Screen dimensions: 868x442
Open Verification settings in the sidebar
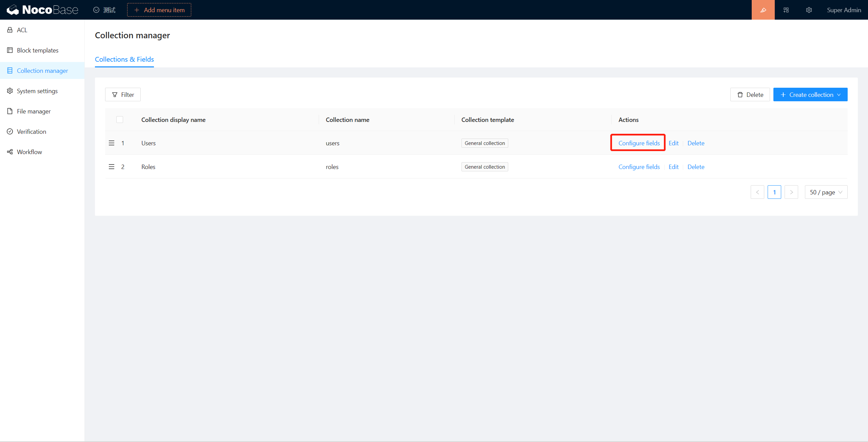[31, 131]
